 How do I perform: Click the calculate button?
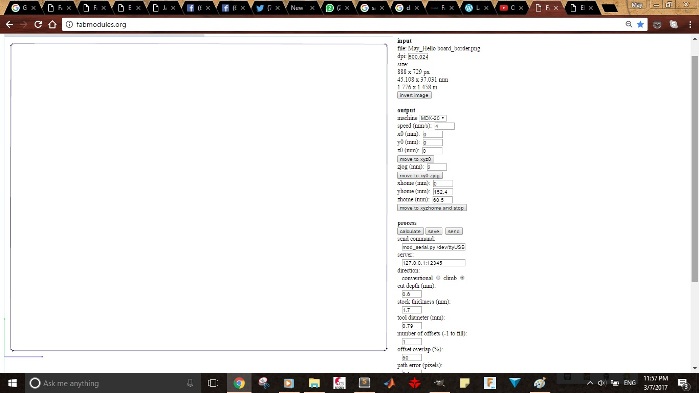coord(410,231)
